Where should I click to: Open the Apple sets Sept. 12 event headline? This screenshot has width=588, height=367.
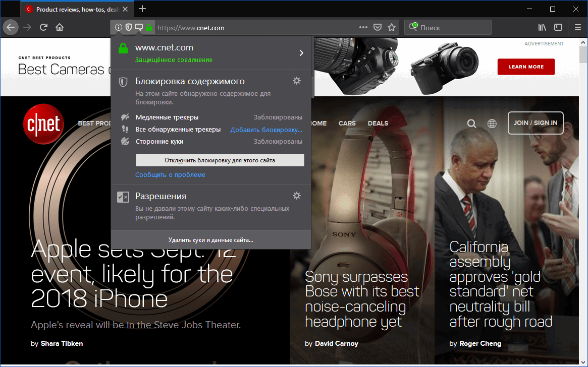pyautogui.click(x=133, y=275)
